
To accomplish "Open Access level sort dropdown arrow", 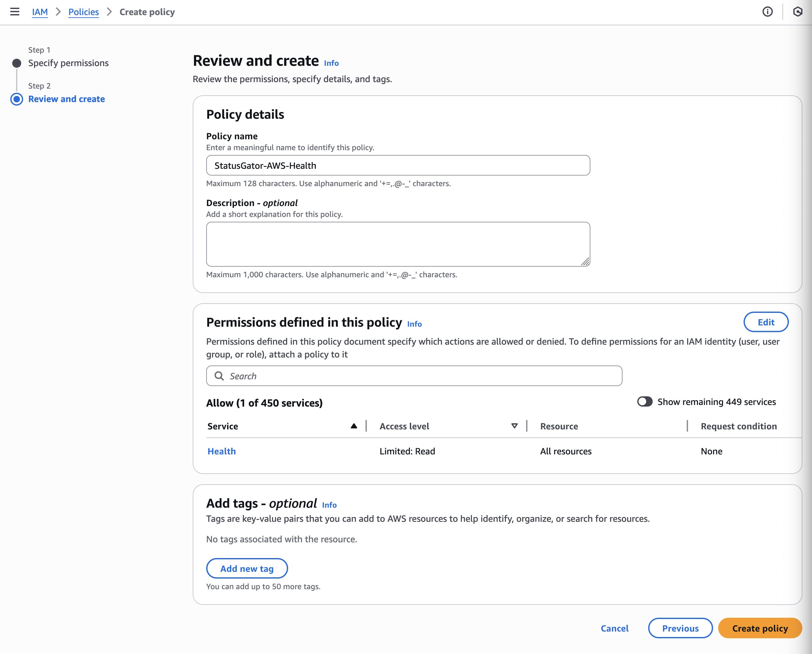I will click(x=514, y=426).
